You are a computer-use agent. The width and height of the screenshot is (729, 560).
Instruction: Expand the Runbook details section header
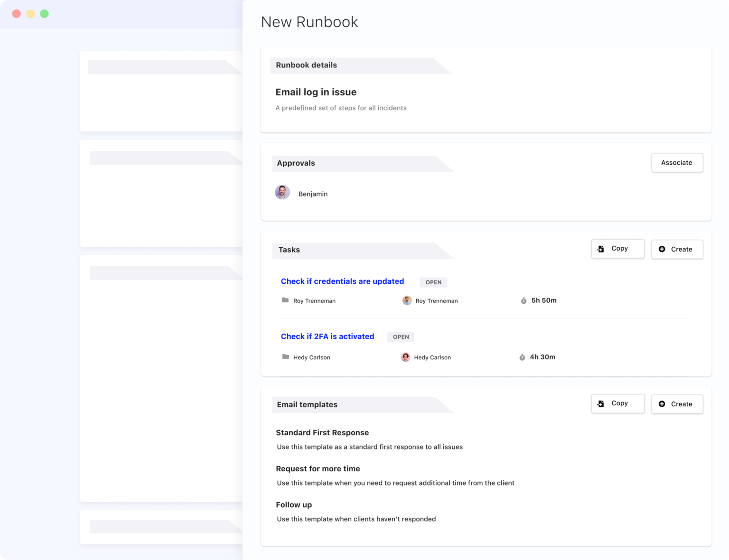click(307, 65)
